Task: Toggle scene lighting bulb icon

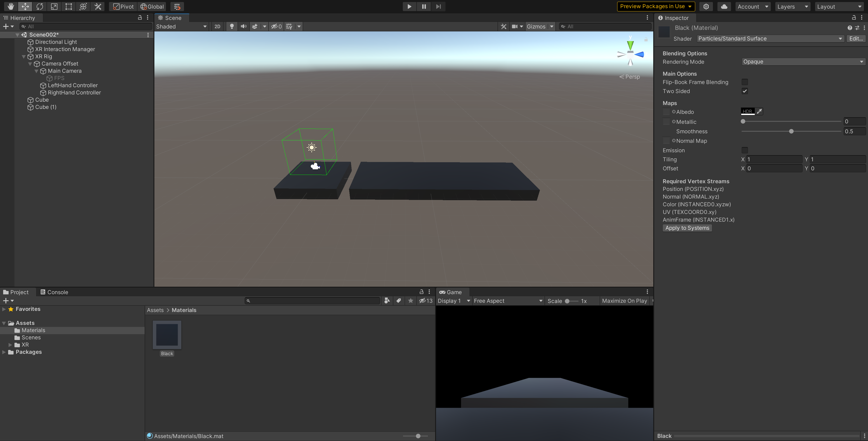Action: click(x=232, y=26)
